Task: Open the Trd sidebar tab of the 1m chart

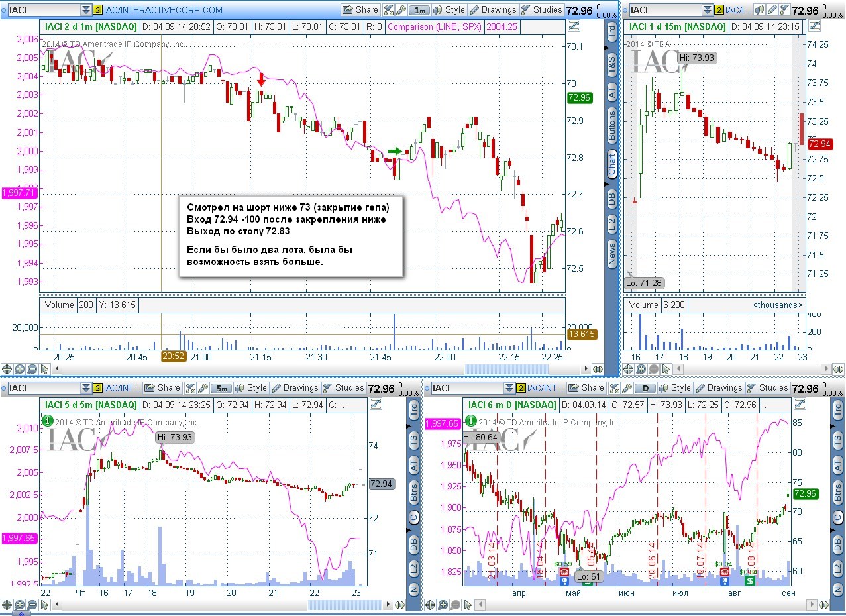Action: pos(611,30)
